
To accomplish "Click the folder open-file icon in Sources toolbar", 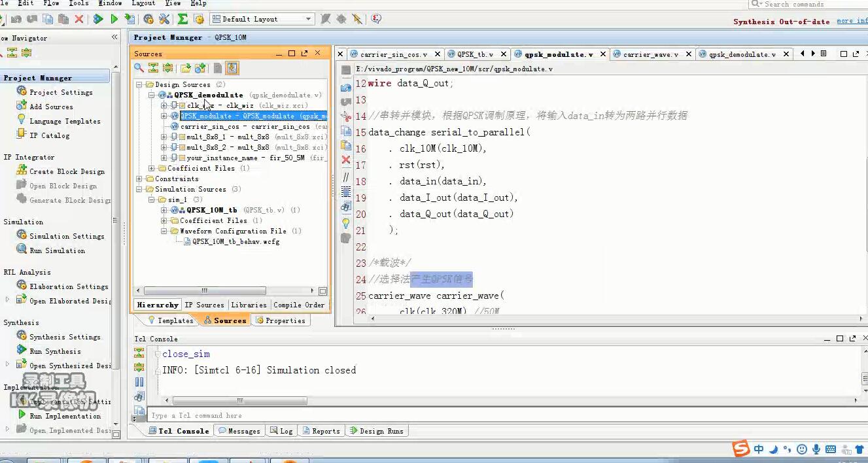I will tap(186, 67).
